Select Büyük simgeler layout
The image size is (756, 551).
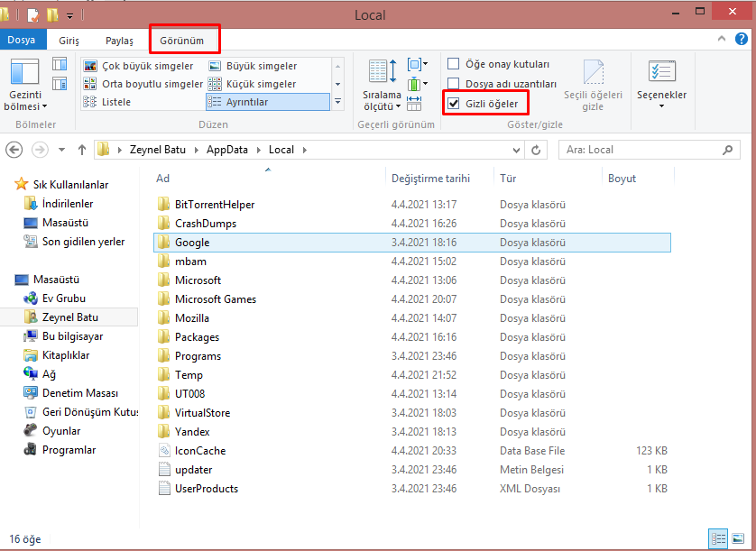click(x=254, y=66)
